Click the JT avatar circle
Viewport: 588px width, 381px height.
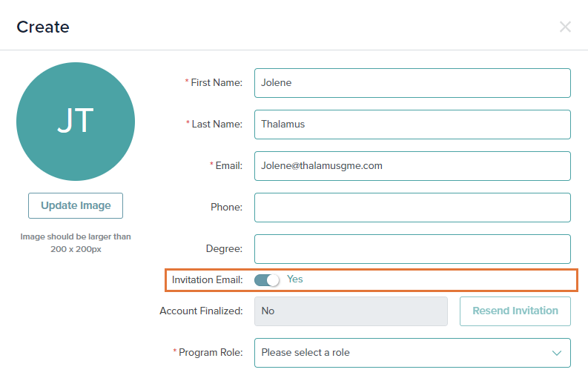[x=76, y=122]
